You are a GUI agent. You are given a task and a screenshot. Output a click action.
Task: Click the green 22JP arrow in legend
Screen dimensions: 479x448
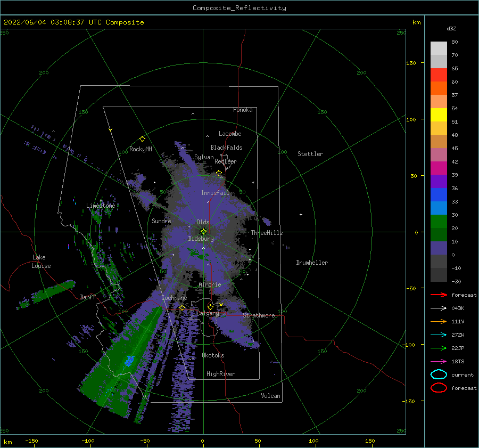(x=439, y=348)
